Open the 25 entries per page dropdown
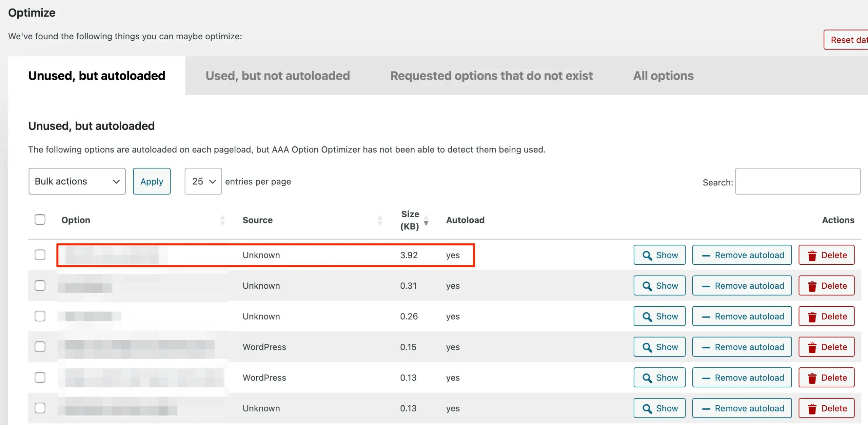The width and height of the screenshot is (868, 425). pyautogui.click(x=203, y=181)
